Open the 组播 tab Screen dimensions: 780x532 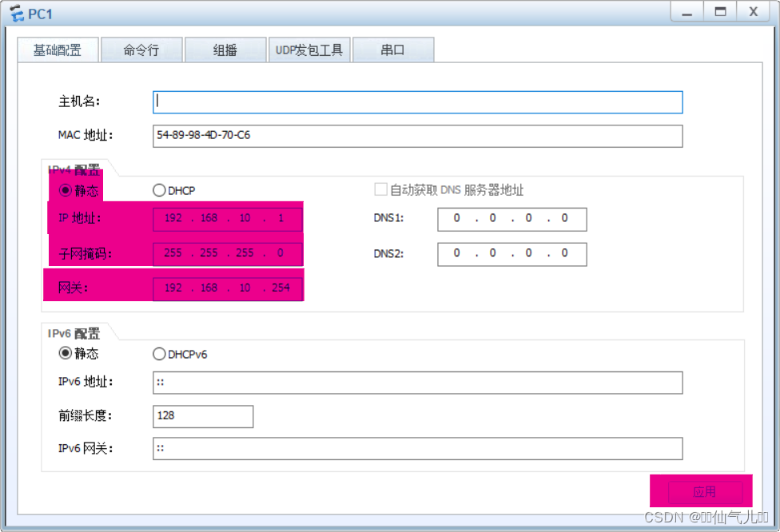(x=225, y=50)
